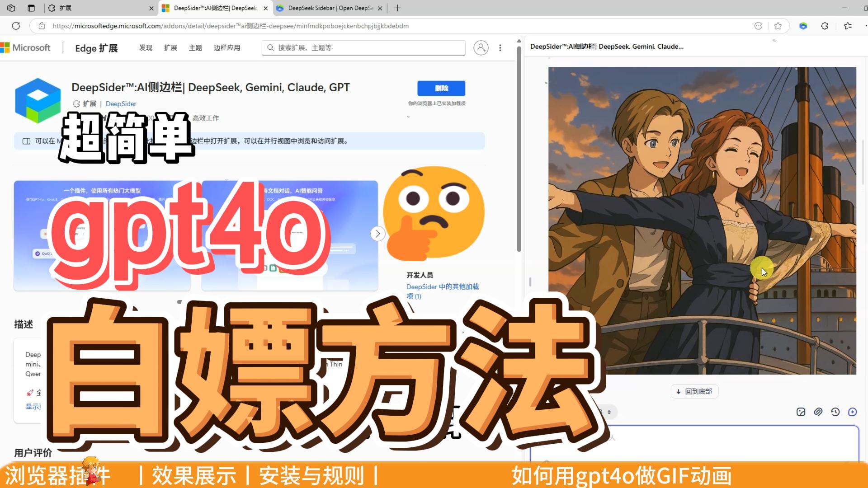
Task: Click the 回到底部 button
Action: click(694, 391)
